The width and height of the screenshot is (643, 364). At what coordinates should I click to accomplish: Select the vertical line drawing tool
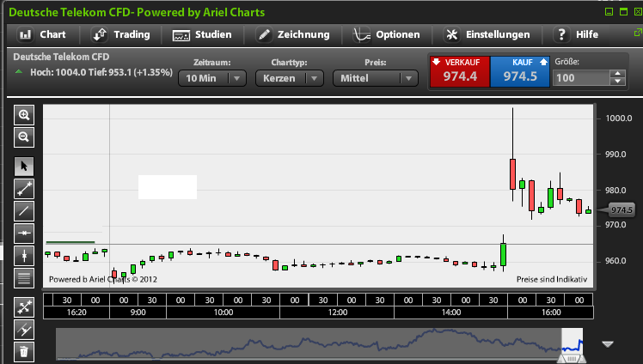coord(24,256)
